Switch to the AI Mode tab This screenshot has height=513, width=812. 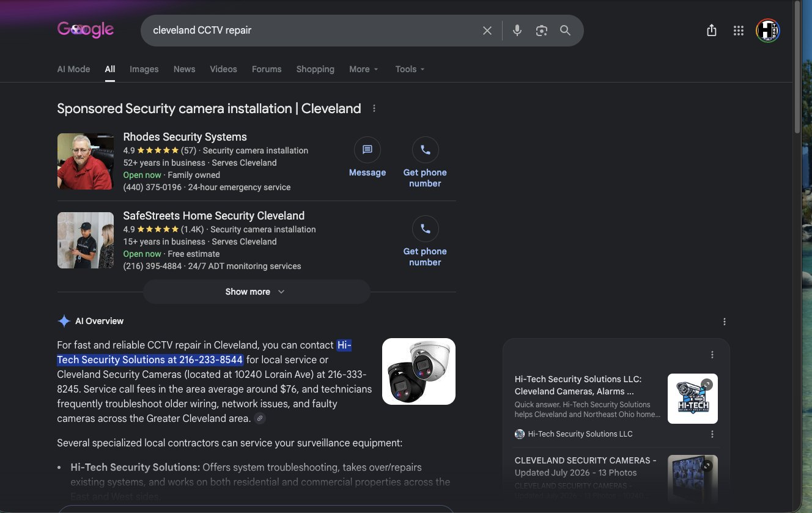(73, 69)
